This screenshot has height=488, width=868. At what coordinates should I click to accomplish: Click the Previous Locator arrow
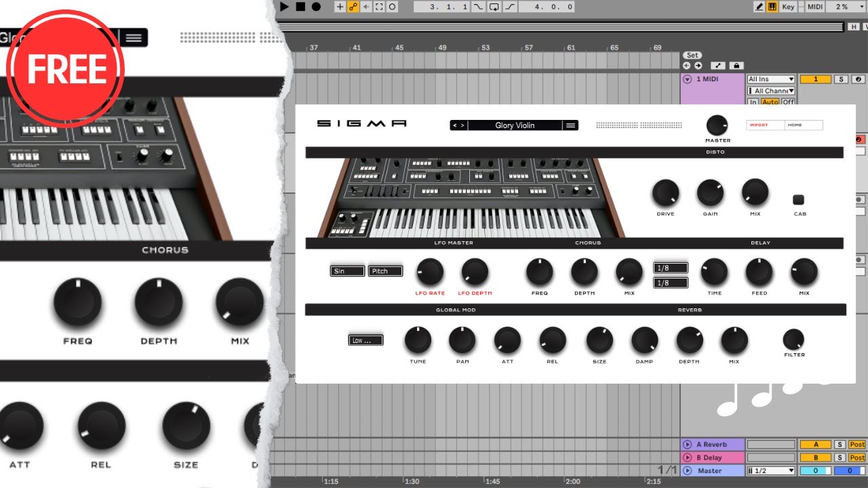click(686, 66)
